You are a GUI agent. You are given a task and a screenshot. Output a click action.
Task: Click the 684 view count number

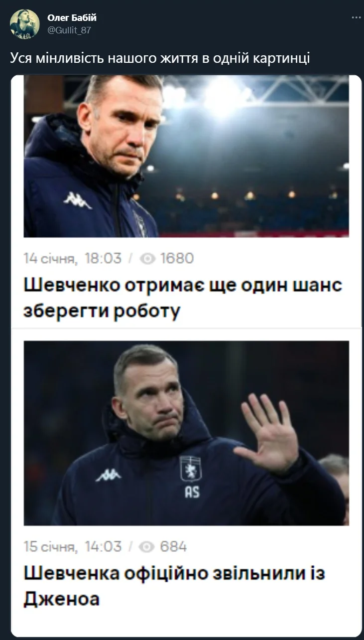coord(173,547)
